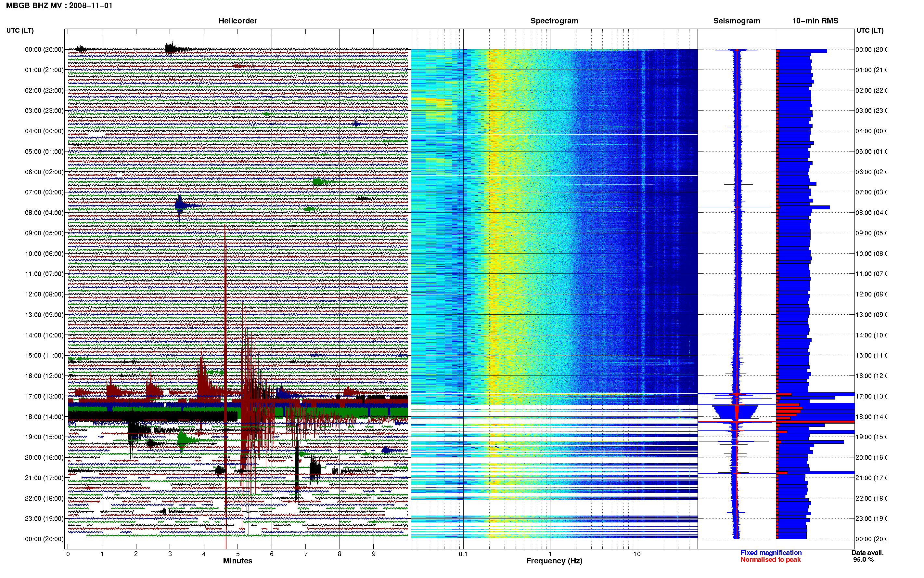This screenshot has width=924, height=578.
Task: Click the left '06:00 (02:00)' time label
Action: [44, 172]
